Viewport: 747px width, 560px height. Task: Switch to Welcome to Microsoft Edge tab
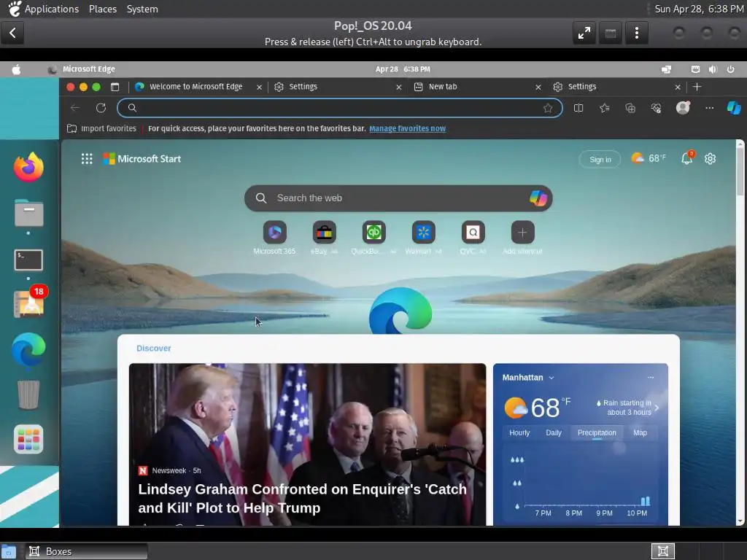[x=196, y=87]
